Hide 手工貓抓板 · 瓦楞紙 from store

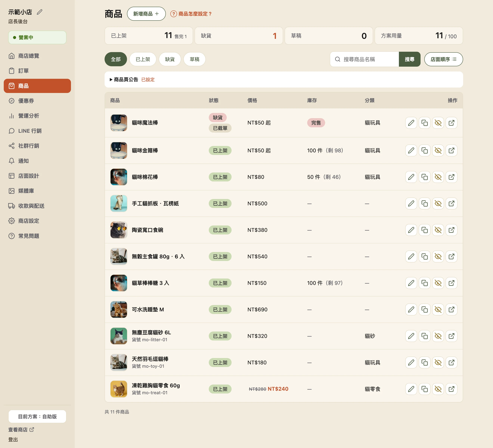tap(438, 204)
